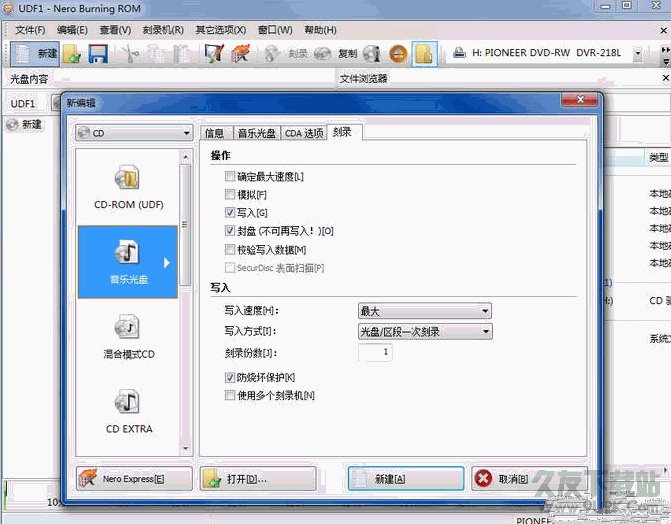Click the Nero CoverDesigner pencil icon

point(214,54)
